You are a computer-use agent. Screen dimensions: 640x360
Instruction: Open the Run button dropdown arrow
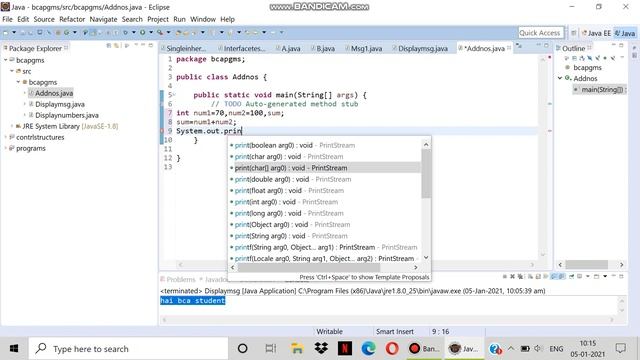(151, 32)
